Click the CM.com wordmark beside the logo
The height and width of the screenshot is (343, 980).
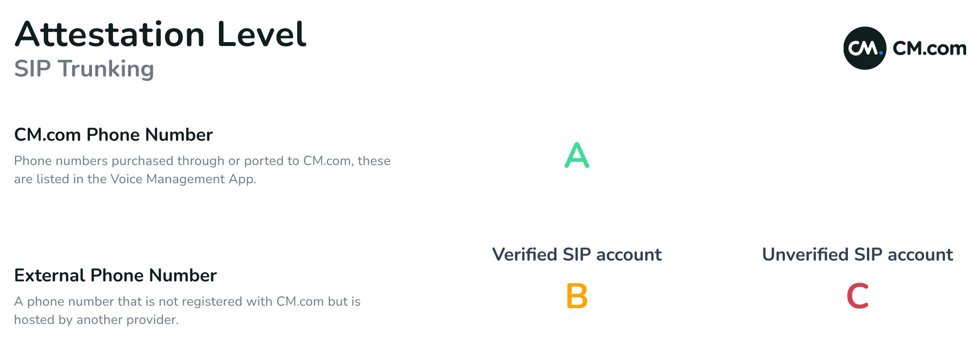tap(929, 48)
